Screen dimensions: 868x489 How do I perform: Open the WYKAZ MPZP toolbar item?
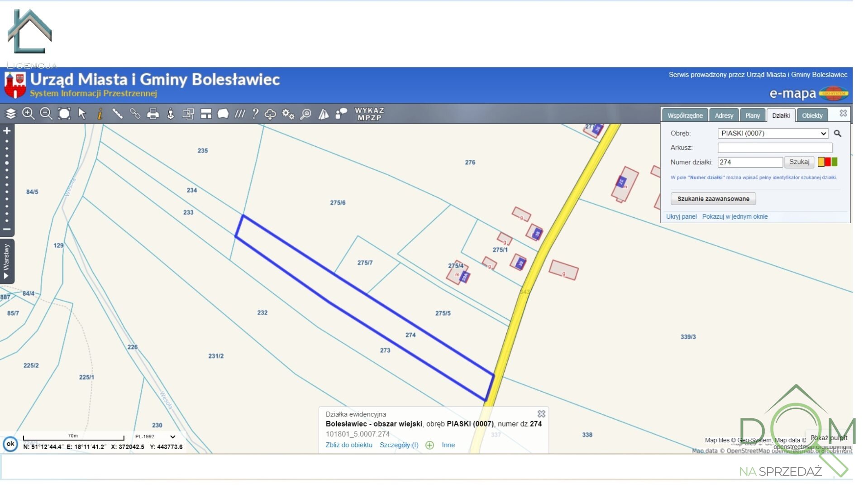pos(369,114)
